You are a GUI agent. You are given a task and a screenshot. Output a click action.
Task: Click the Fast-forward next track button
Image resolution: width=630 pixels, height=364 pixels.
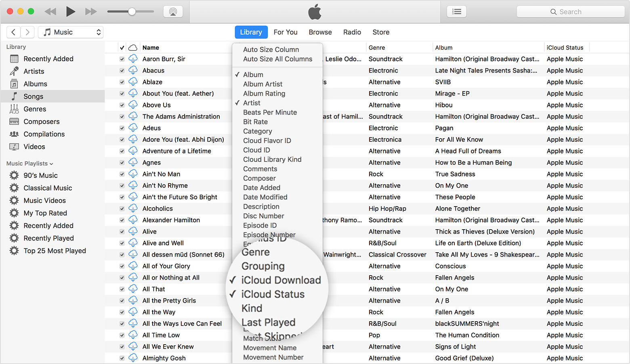point(91,12)
